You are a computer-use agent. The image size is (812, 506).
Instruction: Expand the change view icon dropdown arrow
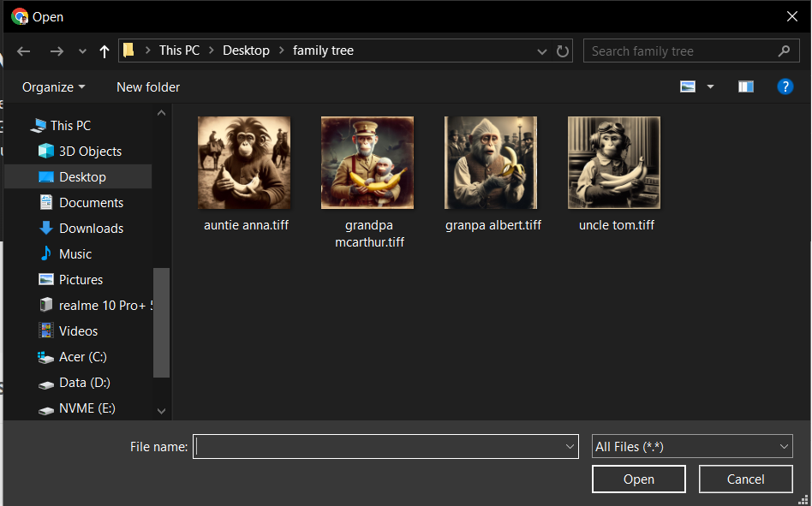pos(710,86)
